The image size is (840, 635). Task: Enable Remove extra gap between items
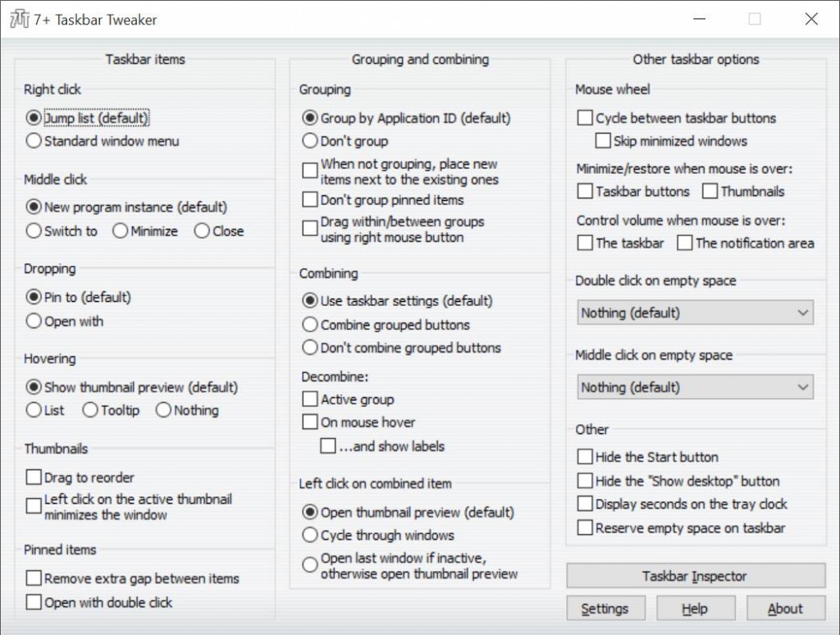34,578
